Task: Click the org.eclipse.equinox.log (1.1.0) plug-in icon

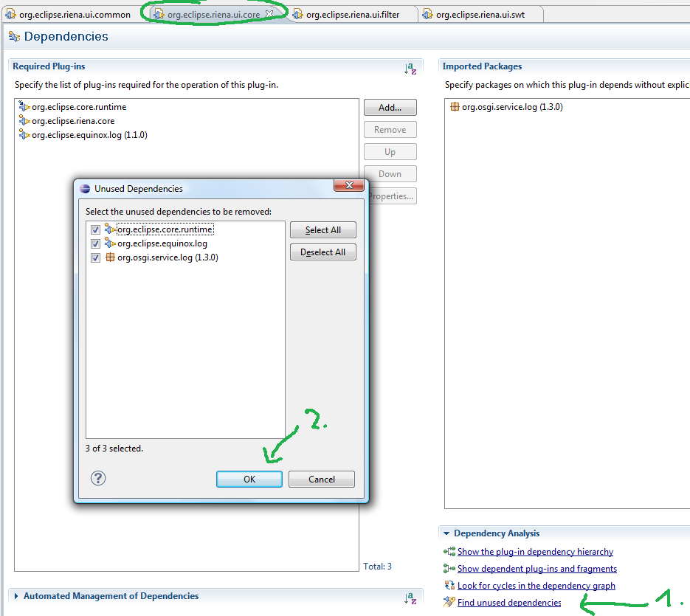Action: [24, 135]
